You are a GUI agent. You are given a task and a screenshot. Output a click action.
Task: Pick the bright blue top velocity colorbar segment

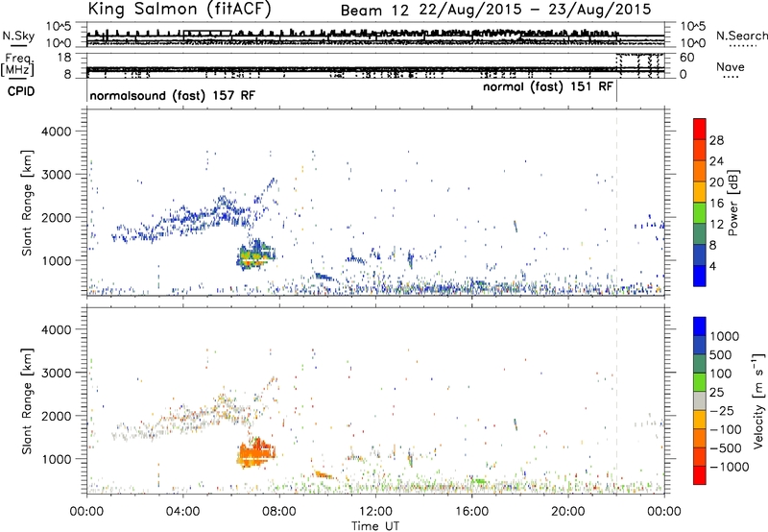point(700,326)
